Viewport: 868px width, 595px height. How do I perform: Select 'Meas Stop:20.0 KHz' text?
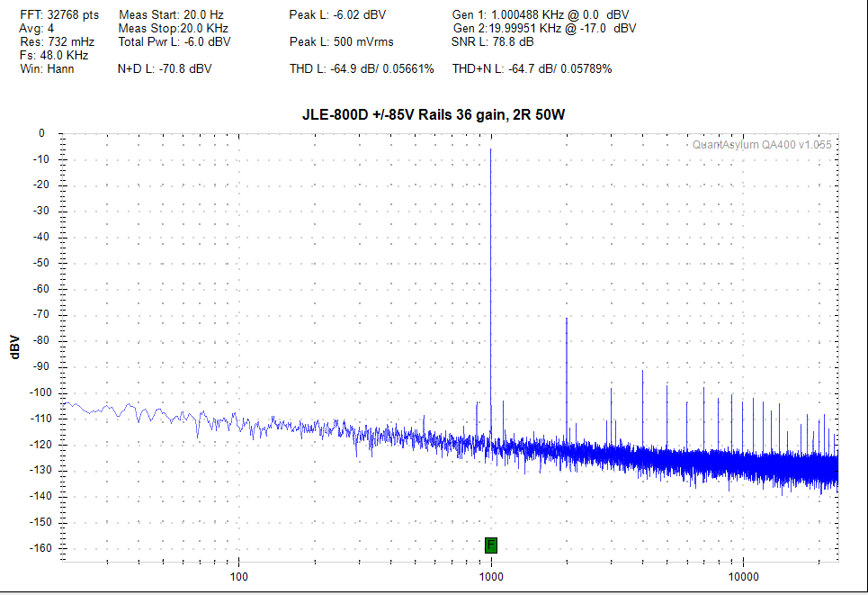[x=174, y=28]
